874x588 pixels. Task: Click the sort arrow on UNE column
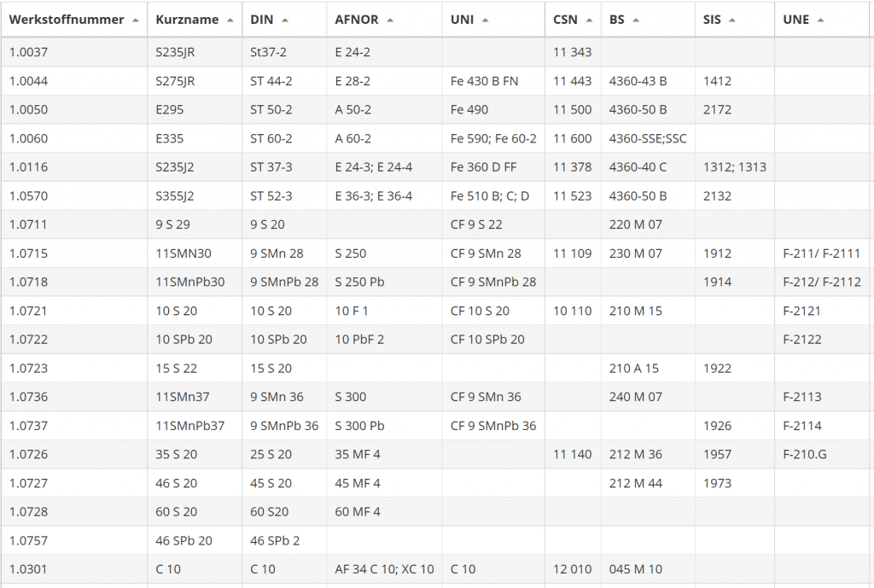tap(820, 19)
